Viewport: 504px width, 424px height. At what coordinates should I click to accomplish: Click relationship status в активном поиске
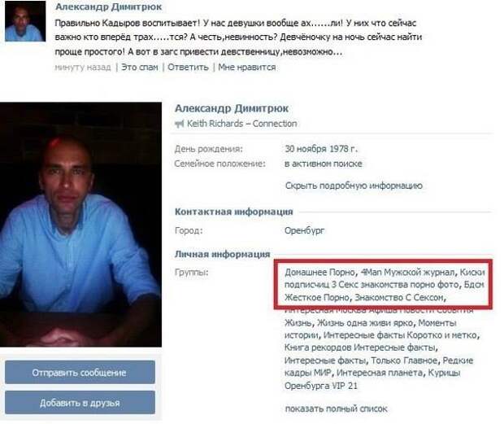324,164
